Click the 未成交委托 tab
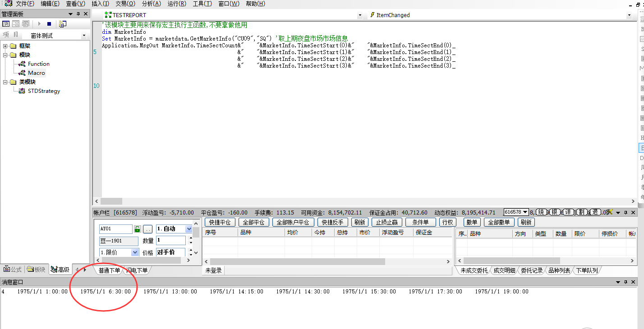This screenshot has width=644, height=329. pyautogui.click(x=474, y=270)
